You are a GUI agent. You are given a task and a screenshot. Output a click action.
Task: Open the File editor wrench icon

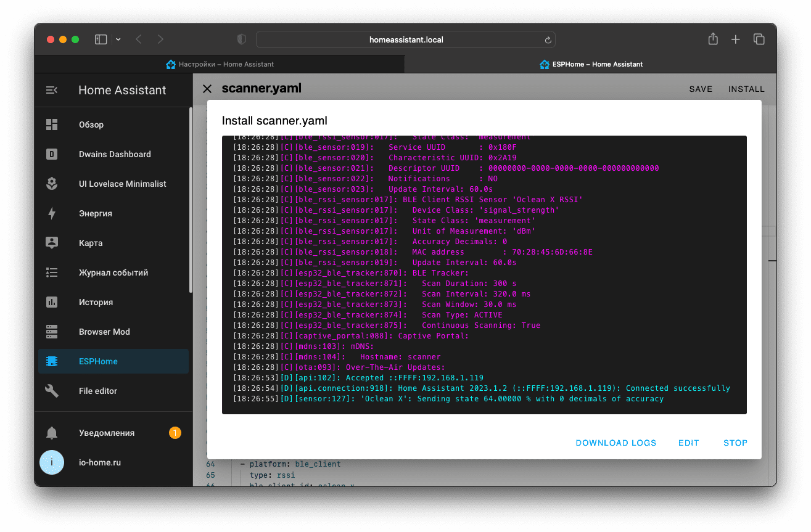point(52,391)
